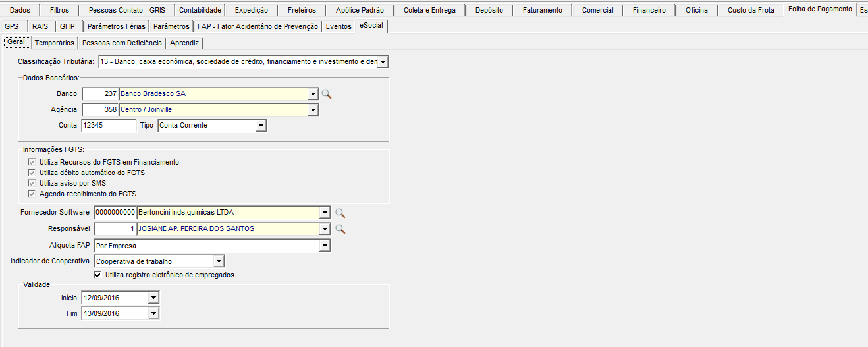
Task: Expand the Alíquota FAP dropdown
Action: (x=324, y=246)
